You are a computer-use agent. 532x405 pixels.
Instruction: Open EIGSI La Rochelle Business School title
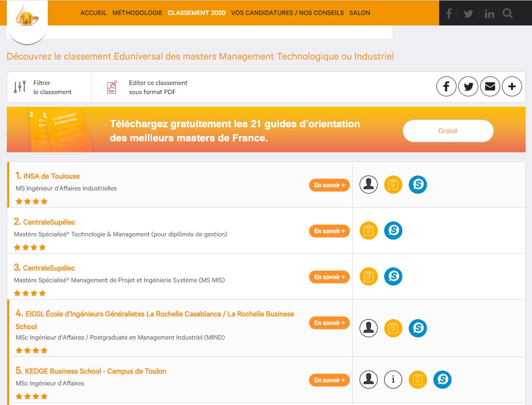pos(155,320)
